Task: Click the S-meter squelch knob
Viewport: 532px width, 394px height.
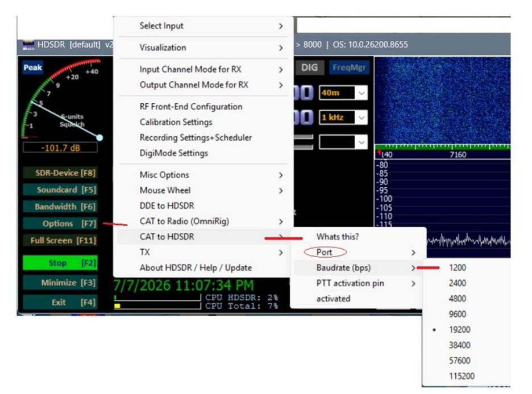Action: click(x=99, y=137)
